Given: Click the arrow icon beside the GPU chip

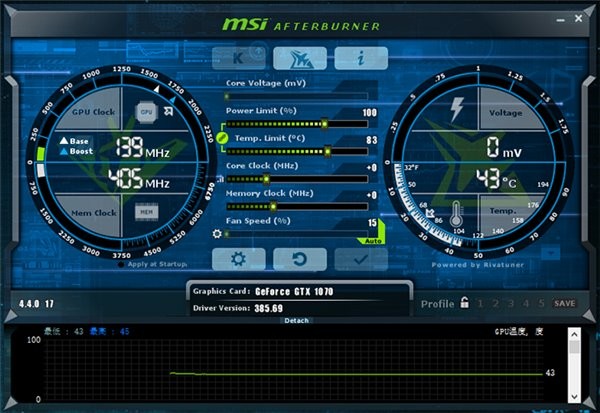Looking at the screenshot, I should coord(168,111).
